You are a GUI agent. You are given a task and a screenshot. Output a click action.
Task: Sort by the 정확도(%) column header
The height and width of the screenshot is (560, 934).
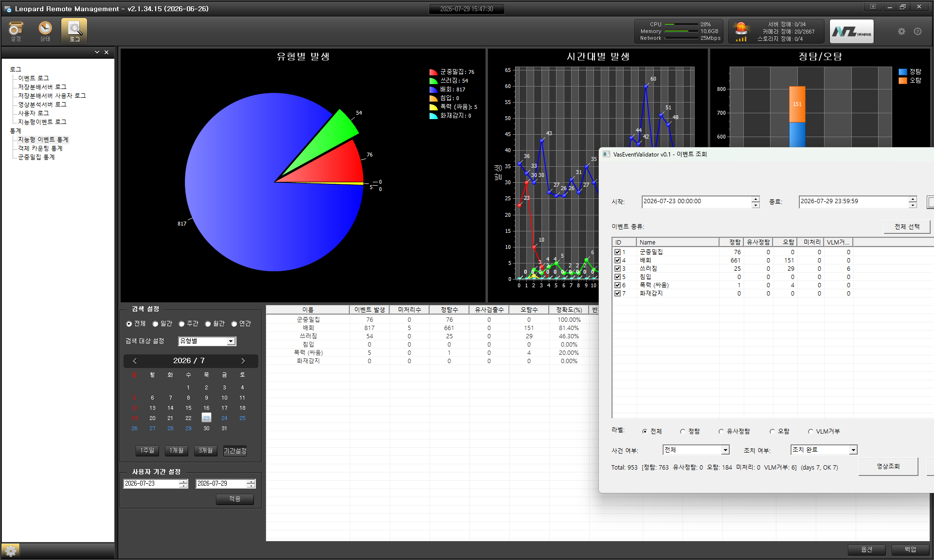pyautogui.click(x=569, y=310)
